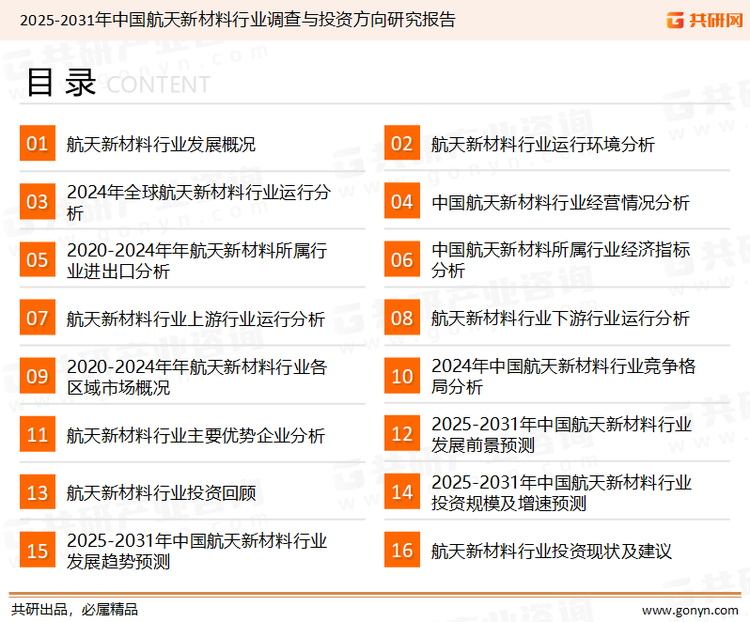Click the orange 01 number box
Image resolution: width=750 pixels, height=622 pixels.
[37, 143]
